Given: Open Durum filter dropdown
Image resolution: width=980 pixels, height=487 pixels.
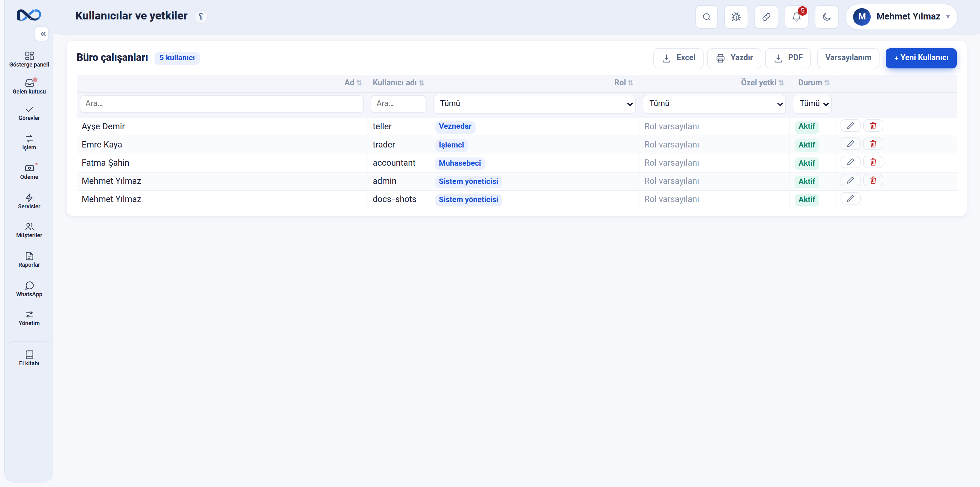Looking at the screenshot, I should tap(812, 104).
